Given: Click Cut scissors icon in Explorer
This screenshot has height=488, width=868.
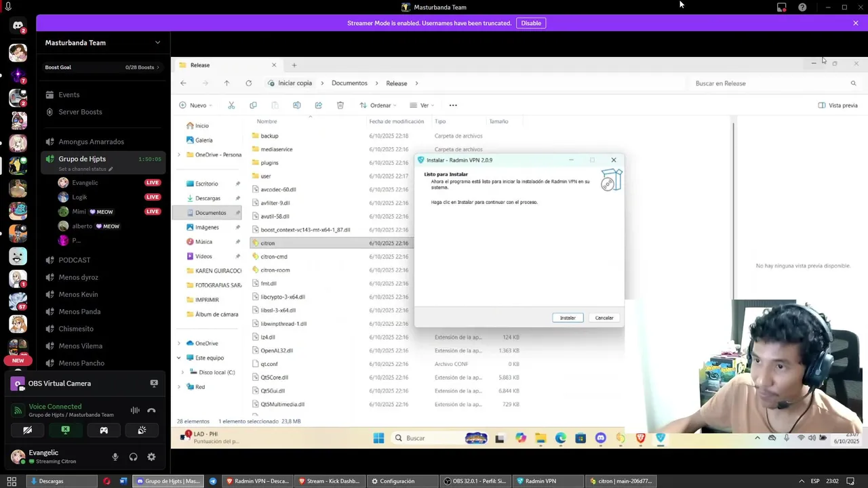Looking at the screenshot, I should click(x=231, y=105).
